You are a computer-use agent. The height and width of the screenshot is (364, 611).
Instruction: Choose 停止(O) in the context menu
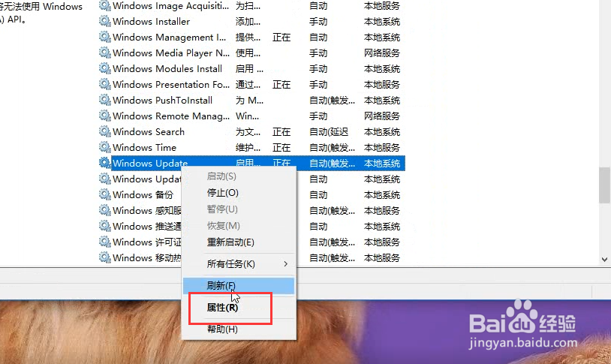coord(239,193)
